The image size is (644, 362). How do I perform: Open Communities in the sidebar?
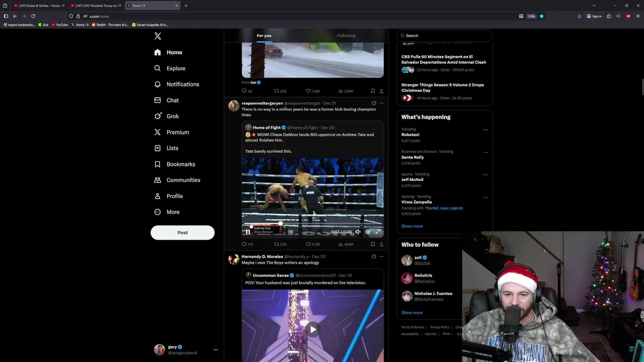click(x=177, y=180)
